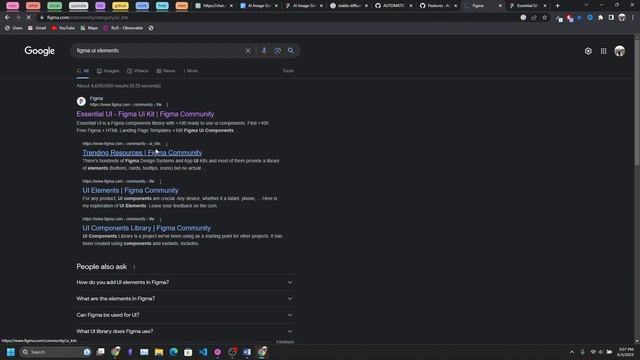This screenshot has height=360, width=640.
Task: Open Microsoft Store from the taskbar
Action: click(188, 352)
